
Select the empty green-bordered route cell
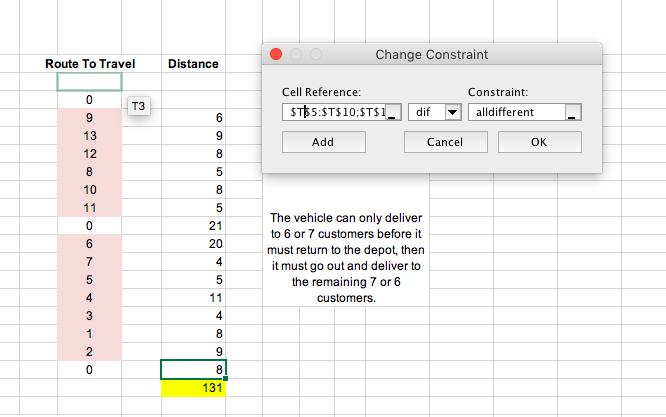point(90,82)
